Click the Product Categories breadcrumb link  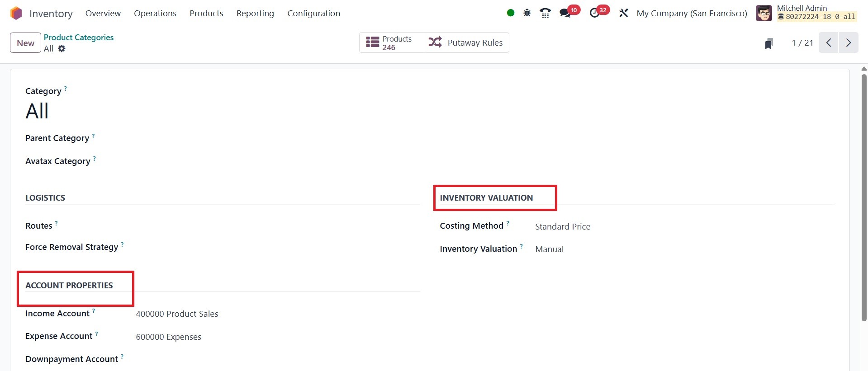pos(79,38)
